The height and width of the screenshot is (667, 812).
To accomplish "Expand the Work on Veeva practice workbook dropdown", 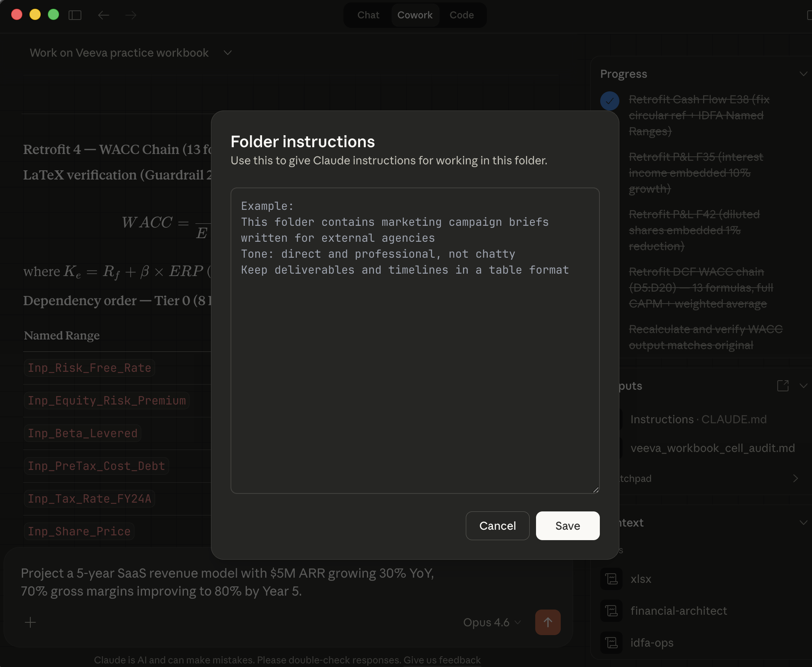I will (227, 53).
